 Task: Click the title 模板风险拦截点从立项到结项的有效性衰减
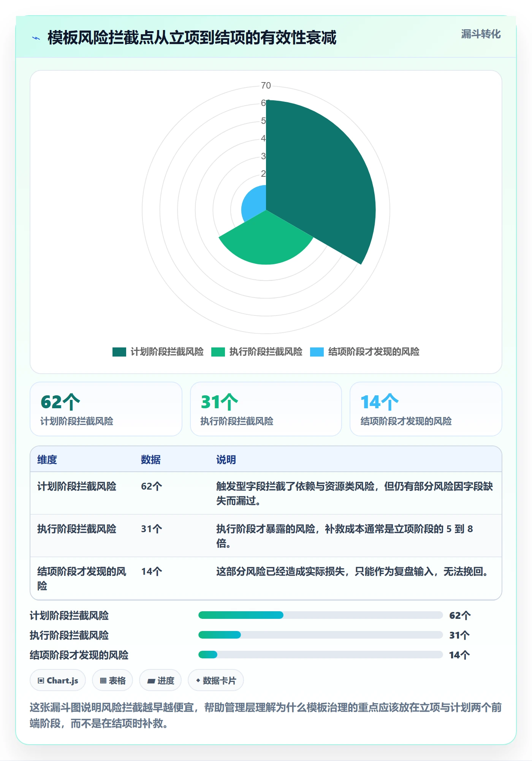click(x=192, y=38)
